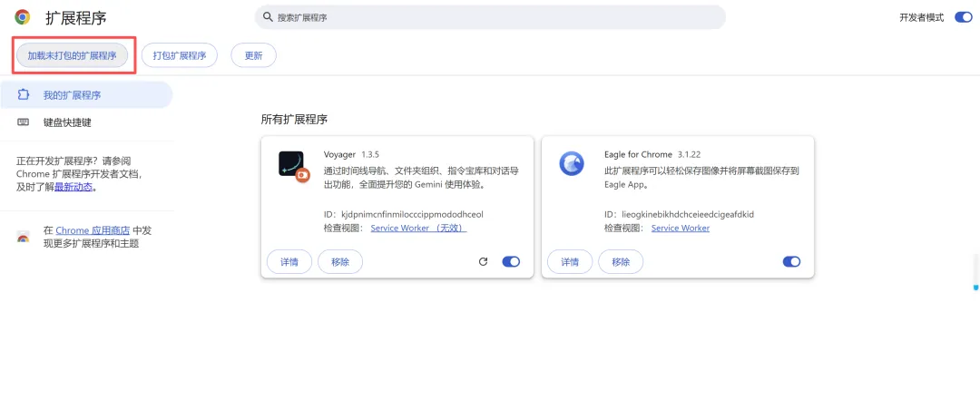The image size is (980, 419).
Task: Click the Voyager 1.3.5 title text
Action: [x=351, y=154]
